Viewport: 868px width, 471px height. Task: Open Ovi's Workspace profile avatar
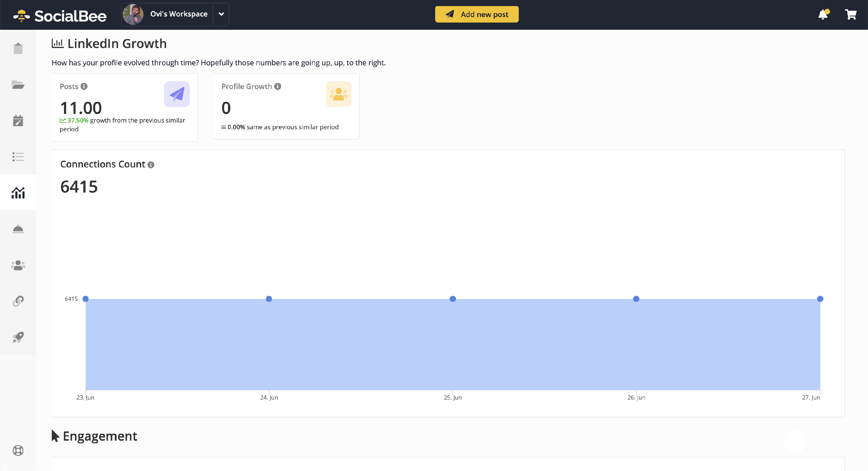pos(133,14)
